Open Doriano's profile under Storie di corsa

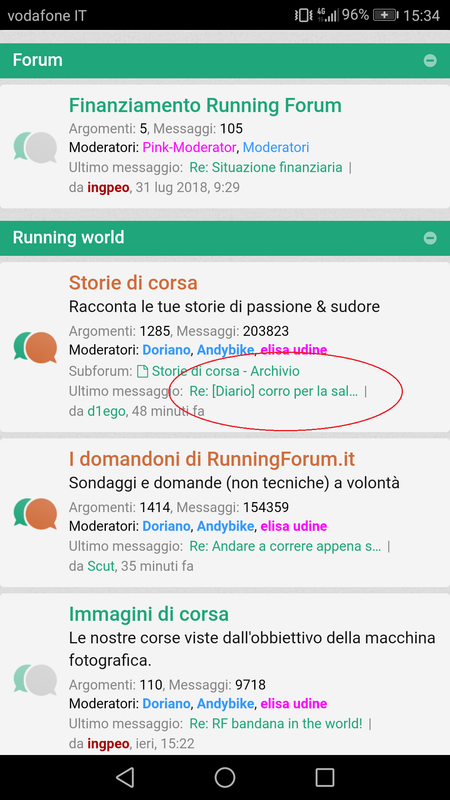[166, 350]
